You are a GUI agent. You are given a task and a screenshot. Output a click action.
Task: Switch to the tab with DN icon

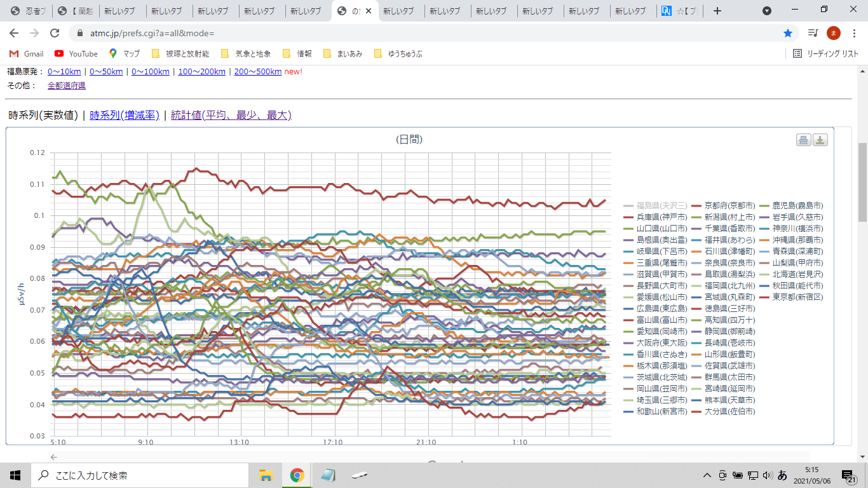(680, 11)
